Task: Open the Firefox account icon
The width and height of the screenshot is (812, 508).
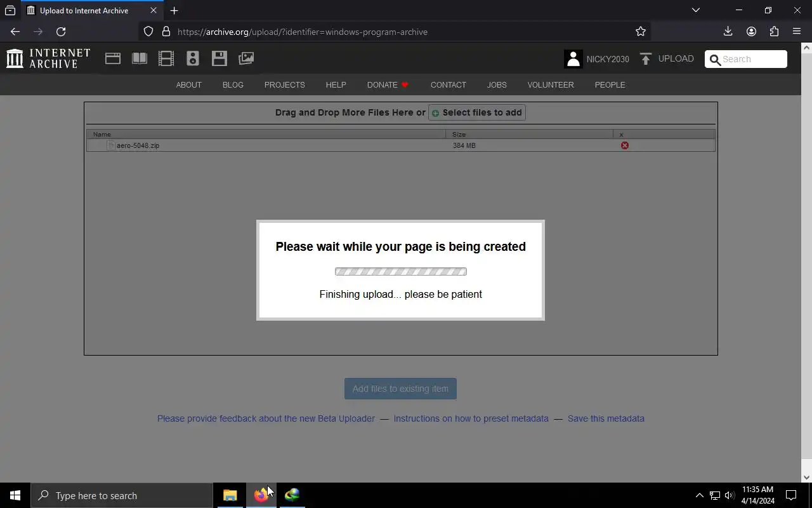Action: tap(751, 31)
